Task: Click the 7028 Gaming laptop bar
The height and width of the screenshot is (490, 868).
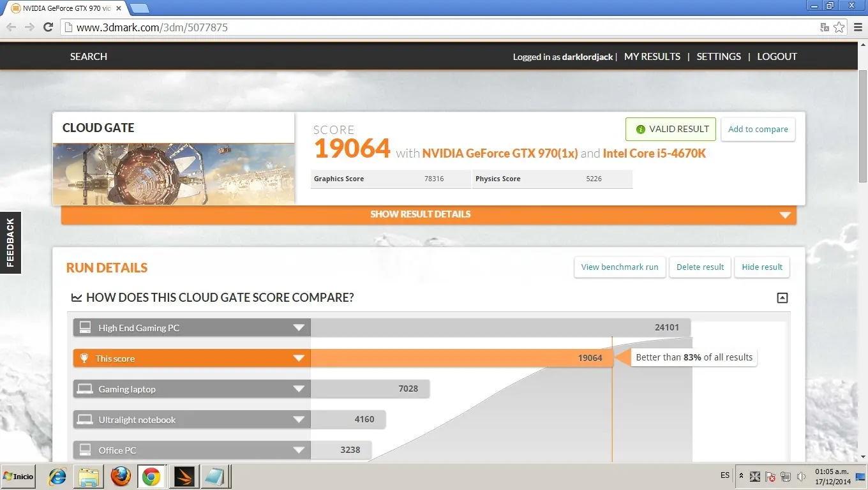Action: 370,389
